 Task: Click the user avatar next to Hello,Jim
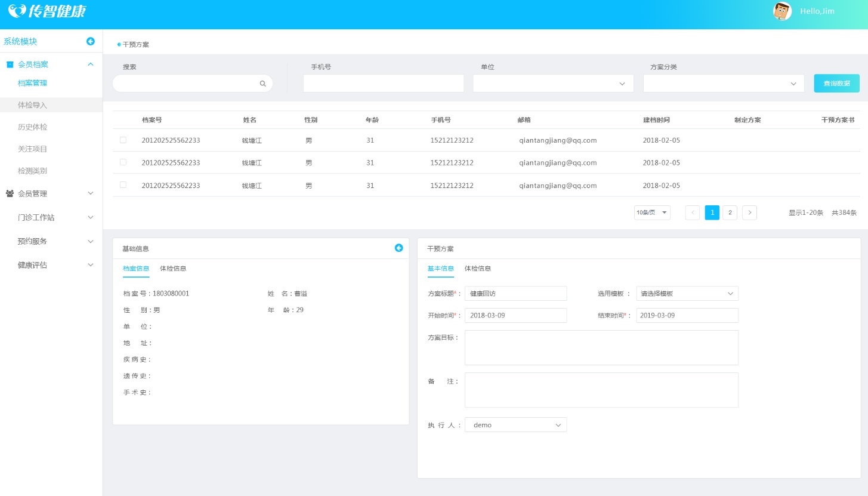coord(782,11)
